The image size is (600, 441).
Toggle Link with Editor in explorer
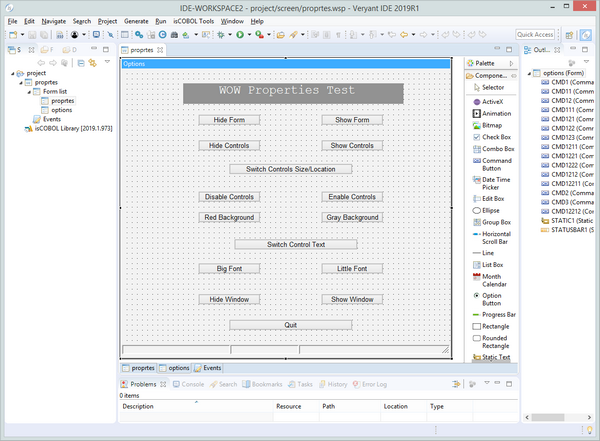point(94,62)
